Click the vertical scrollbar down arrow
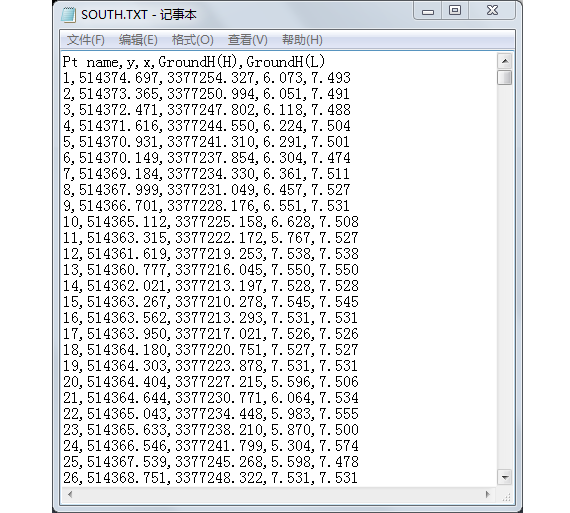Viewport: 570px width, 513px height. click(x=505, y=477)
